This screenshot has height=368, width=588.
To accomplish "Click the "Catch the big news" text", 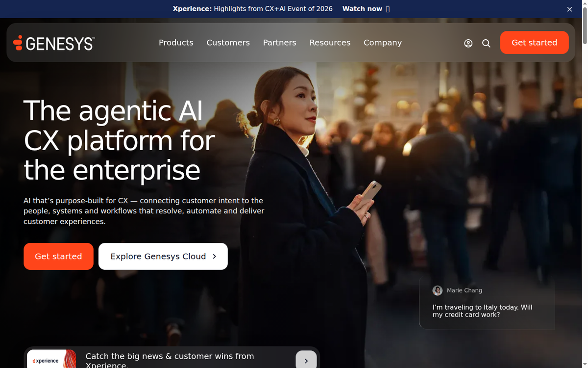I will point(170,361).
